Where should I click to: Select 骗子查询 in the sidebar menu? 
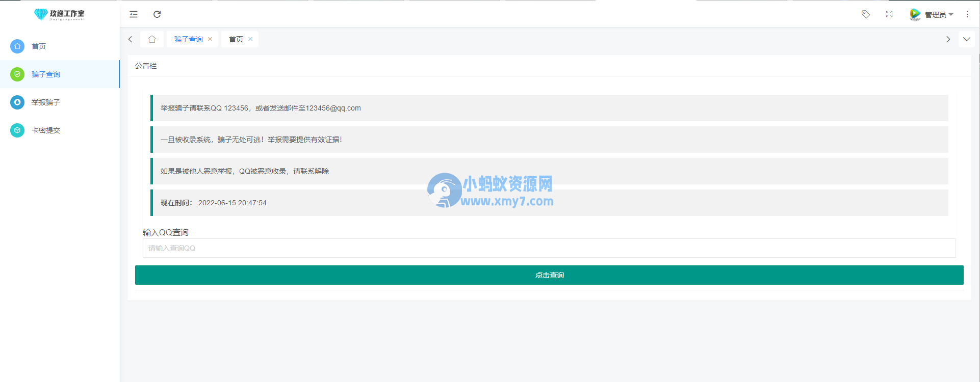[x=60, y=74]
